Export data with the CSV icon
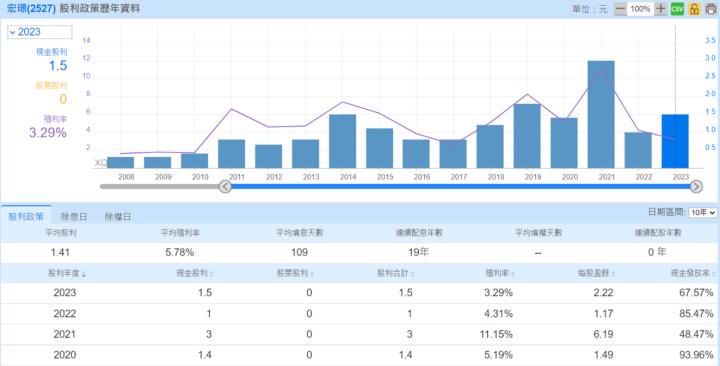720x366 pixels. (677, 9)
